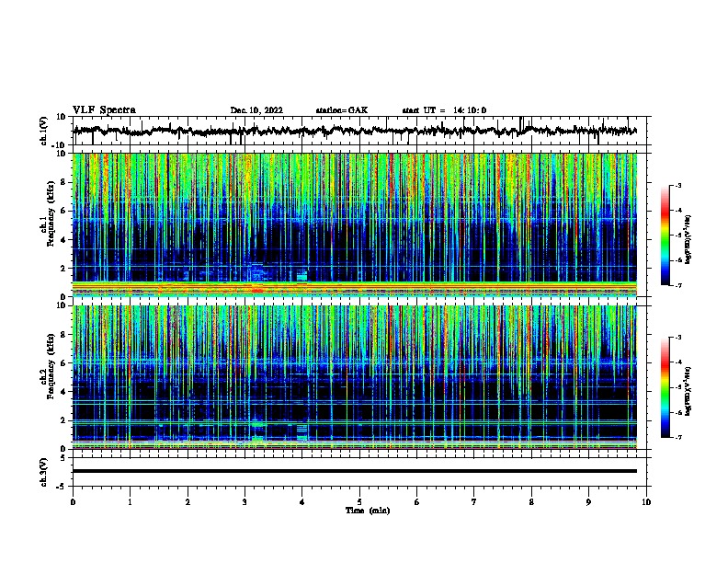The image size is (728, 563).
Task: Click the ch.1 spectrogram panel
Action: coord(355,224)
